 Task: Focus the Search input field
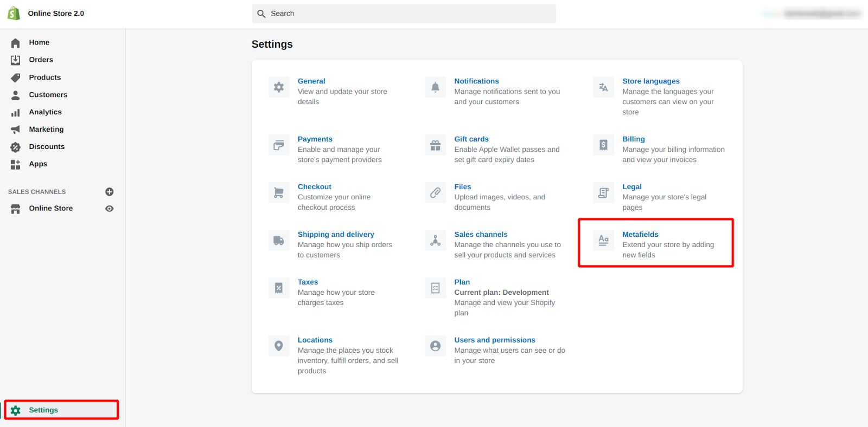(x=404, y=14)
